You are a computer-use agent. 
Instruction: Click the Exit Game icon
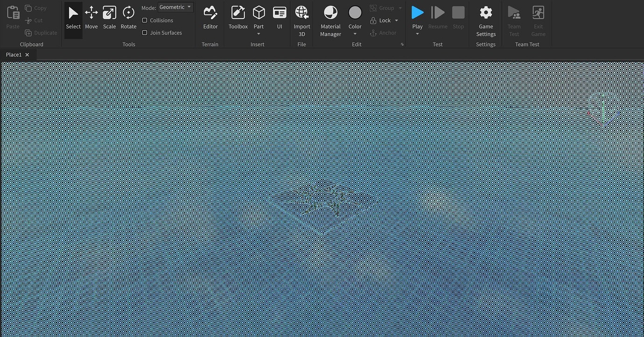(x=538, y=13)
